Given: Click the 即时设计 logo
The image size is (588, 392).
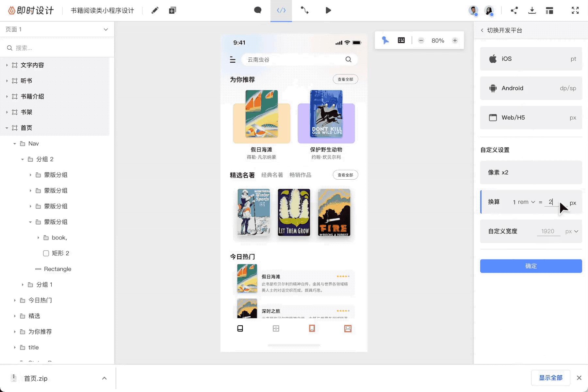Looking at the screenshot, I should (31, 10).
